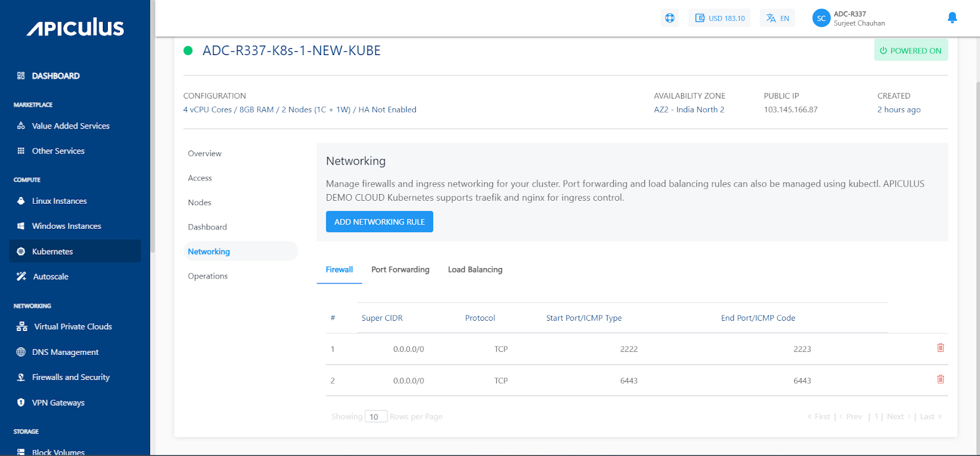Click ADD NETWORKING RULE button
This screenshot has height=456, width=980.
[379, 222]
